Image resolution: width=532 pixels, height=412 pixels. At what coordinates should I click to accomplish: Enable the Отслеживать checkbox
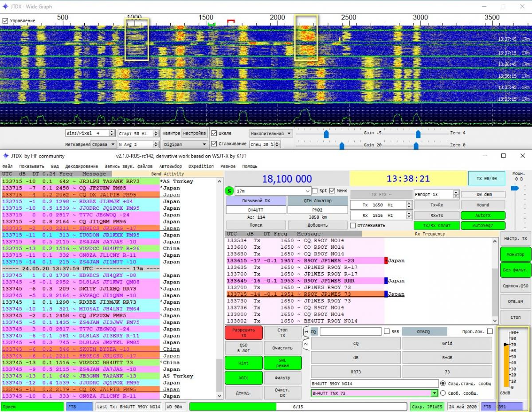point(353,225)
